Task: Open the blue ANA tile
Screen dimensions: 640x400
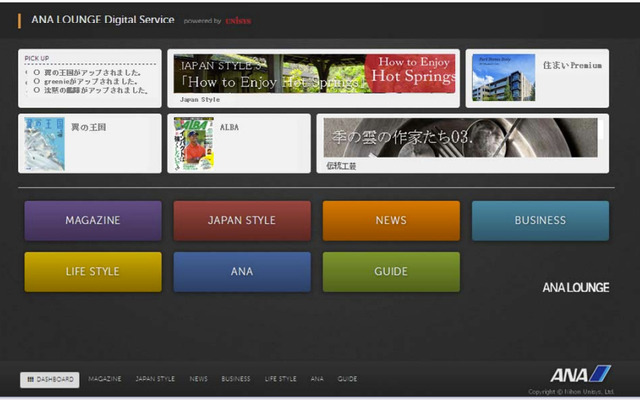Action: 242,272
